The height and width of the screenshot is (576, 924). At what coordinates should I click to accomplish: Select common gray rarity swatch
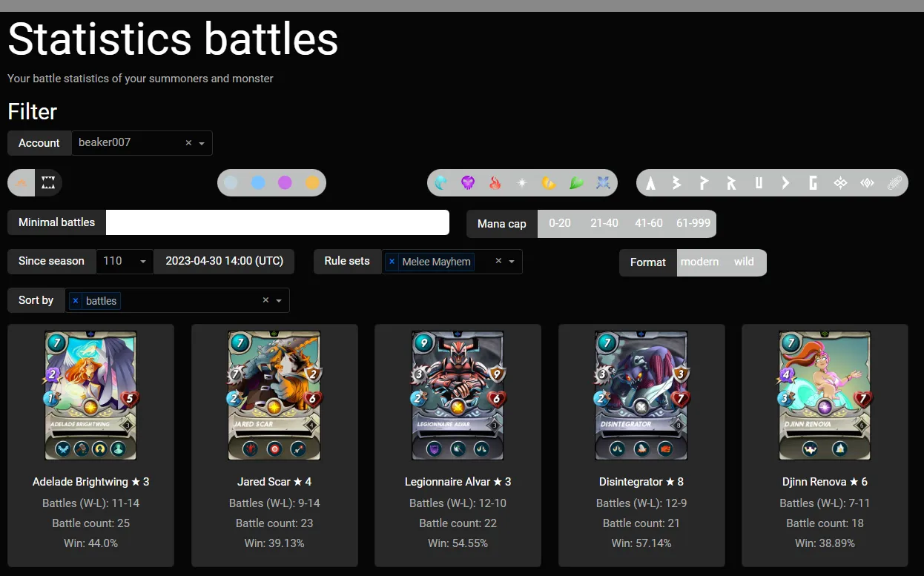[x=231, y=183]
